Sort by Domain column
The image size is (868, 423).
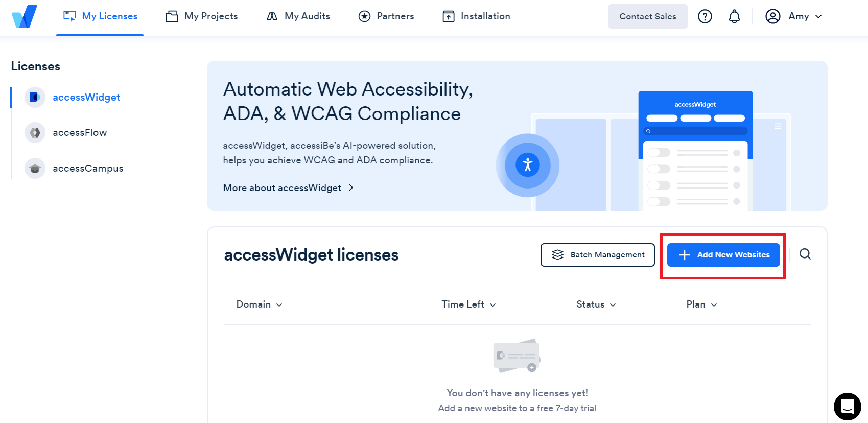[x=259, y=304]
